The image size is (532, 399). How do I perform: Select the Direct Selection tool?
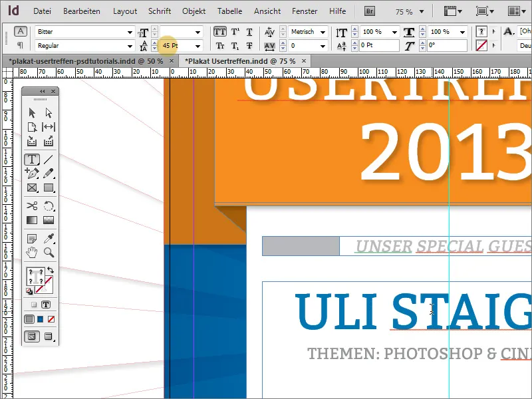[x=49, y=112]
